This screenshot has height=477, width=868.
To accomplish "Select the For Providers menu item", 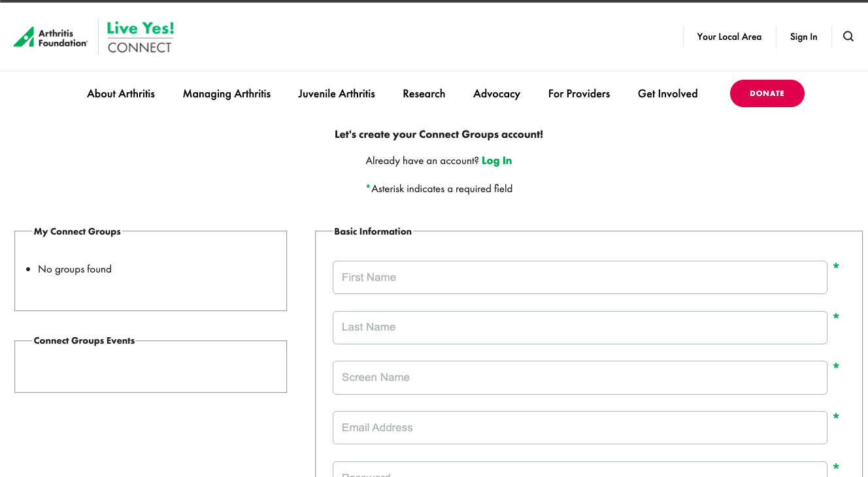I will click(579, 93).
